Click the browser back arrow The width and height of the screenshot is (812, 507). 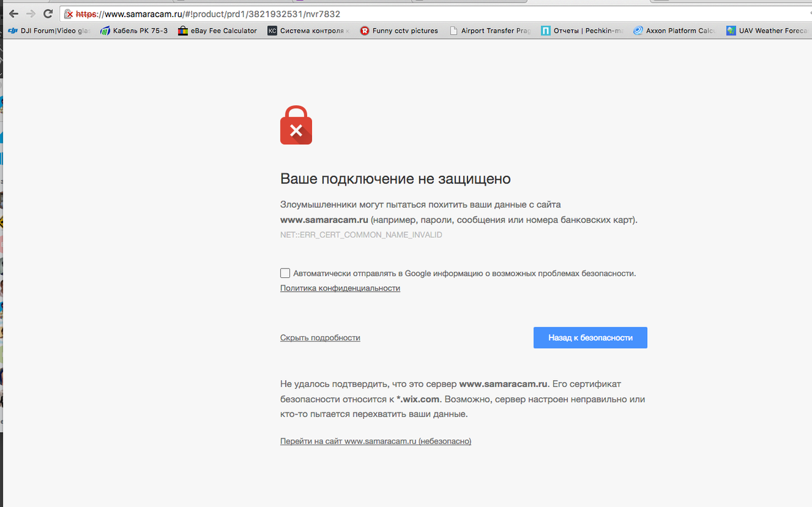(13, 14)
